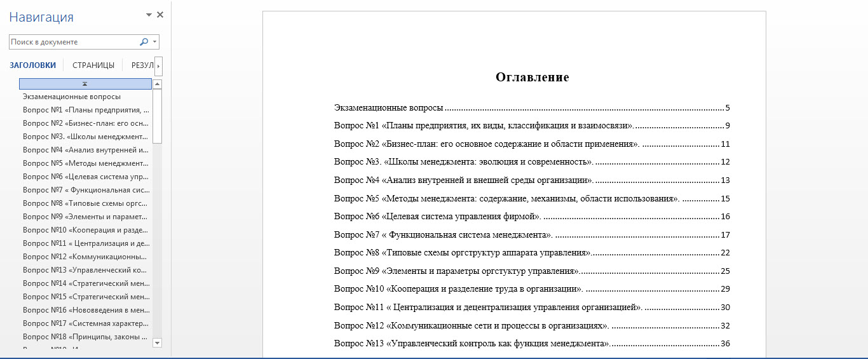Follow TOC entry 'Вопрос №7 « Функциональная система'
Screen dimensions: 868x359
tap(532, 235)
